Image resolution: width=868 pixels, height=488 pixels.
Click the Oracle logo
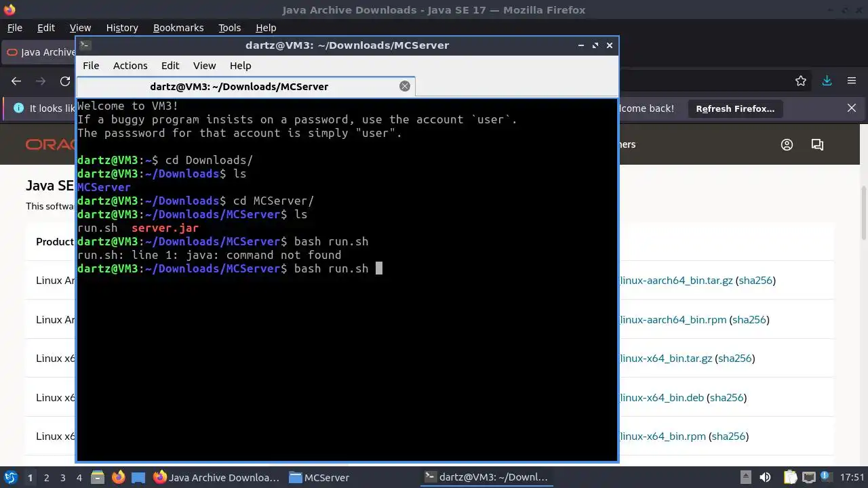tap(50, 144)
